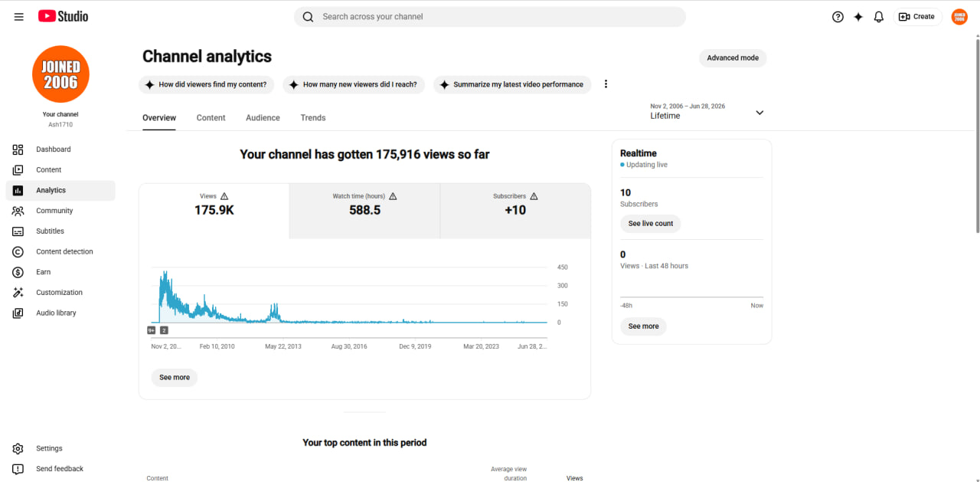Click the 2 marker badge under chart
Viewport: 980px width, 482px height.
pos(164,330)
